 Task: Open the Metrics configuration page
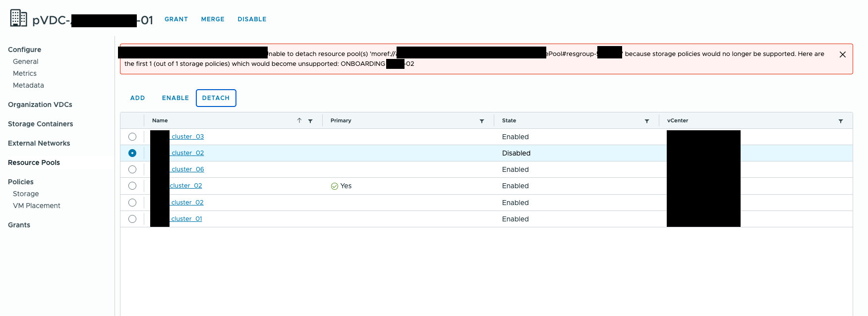point(25,73)
